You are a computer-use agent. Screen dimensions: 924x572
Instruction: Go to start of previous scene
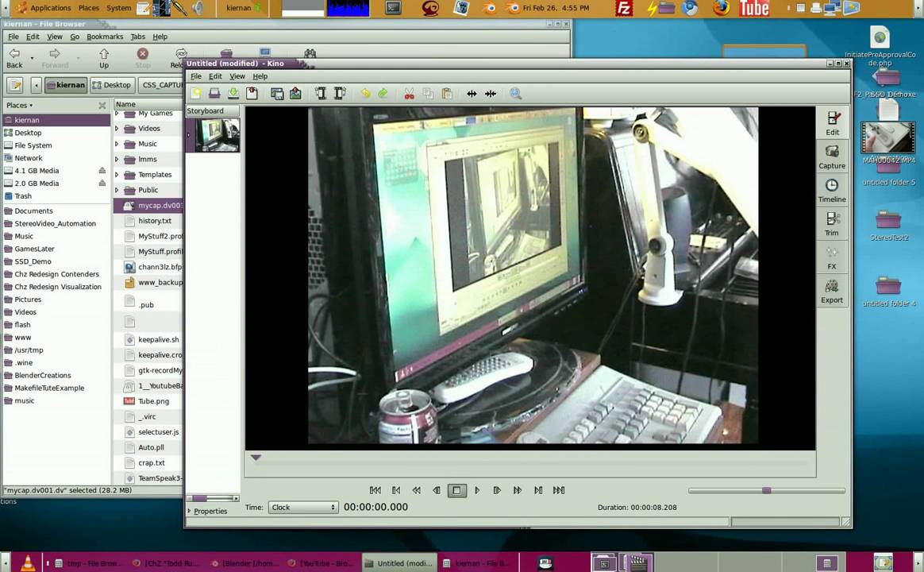pos(396,490)
